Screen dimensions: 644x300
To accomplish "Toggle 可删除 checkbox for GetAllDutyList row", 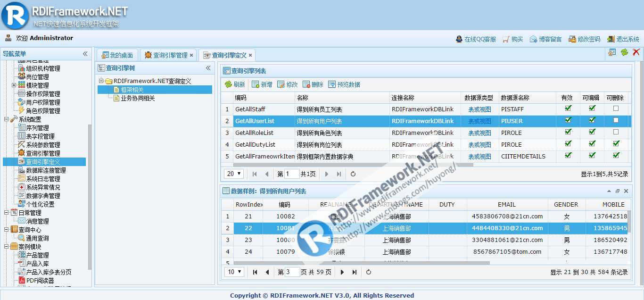I will (x=616, y=144).
